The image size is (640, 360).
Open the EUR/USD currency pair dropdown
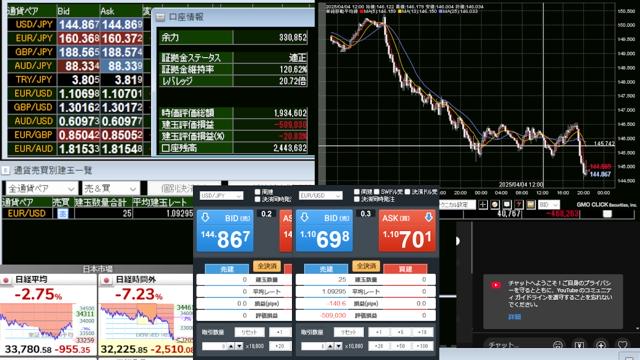point(320,196)
